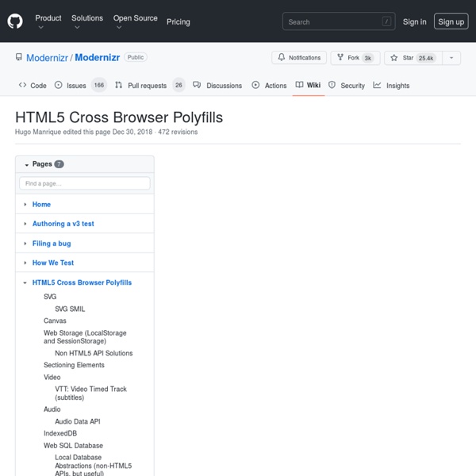Collapse HTML5 Cross Browser Polyfills entry
Viewport: 476px width, 476px height.
point(25,282)
